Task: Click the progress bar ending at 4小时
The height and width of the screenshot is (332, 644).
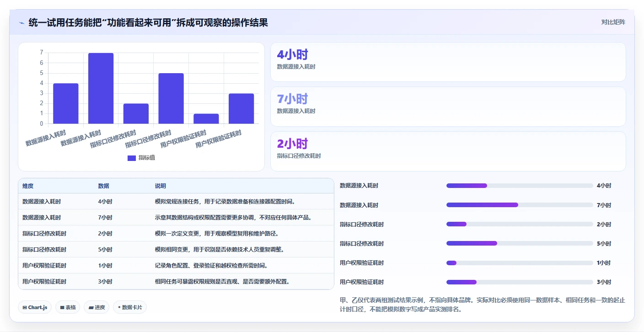Action: [x=520, y=186]
